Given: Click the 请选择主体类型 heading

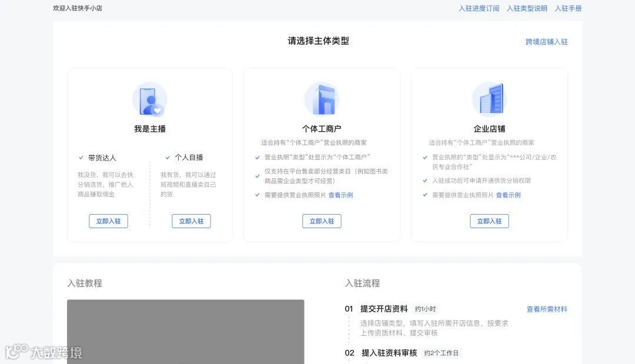Looking at the screenshot, I should (x=318, y=41).
